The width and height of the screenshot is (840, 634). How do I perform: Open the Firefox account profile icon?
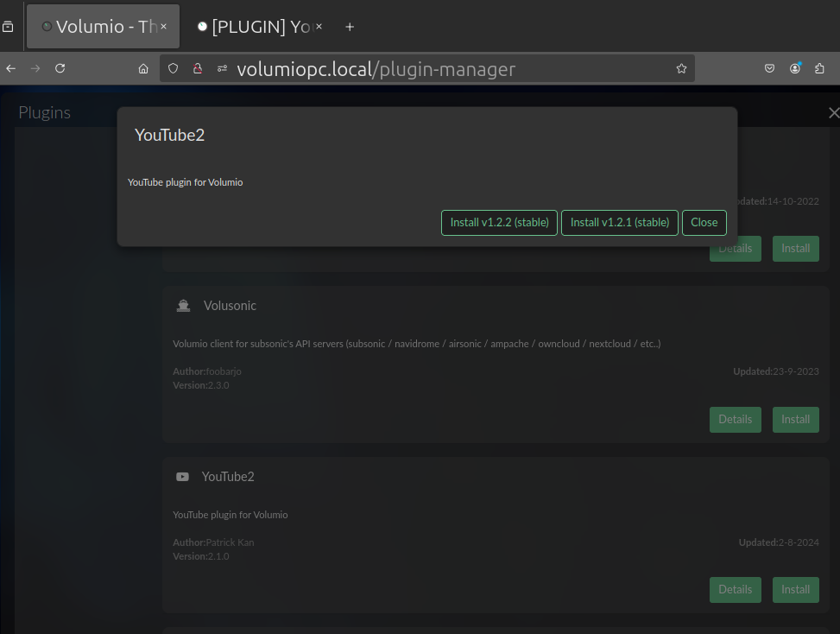(x=795, y=68)
